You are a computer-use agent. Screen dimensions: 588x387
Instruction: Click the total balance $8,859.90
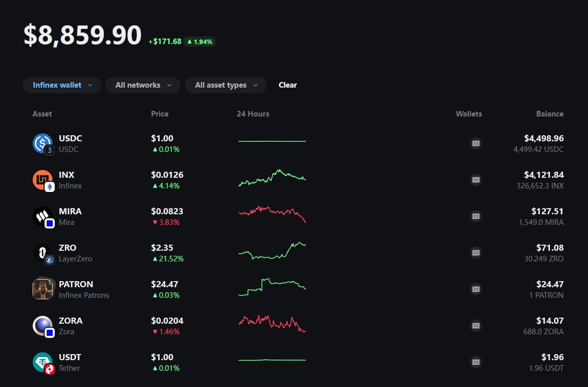[x=83, y=35]
